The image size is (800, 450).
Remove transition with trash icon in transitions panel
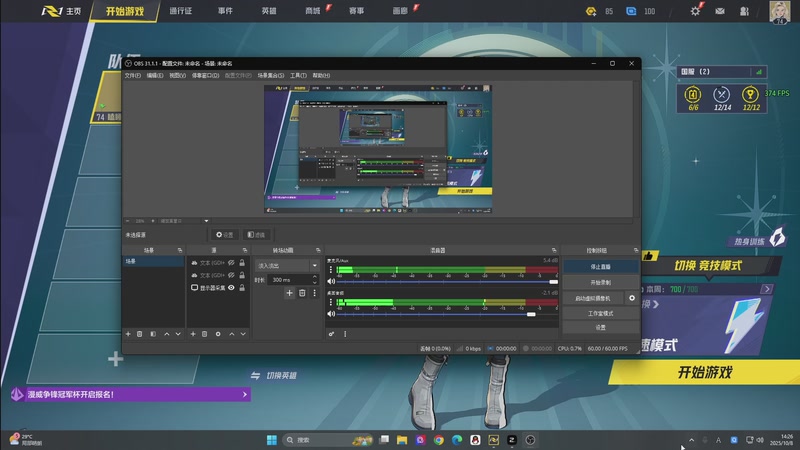coord(302,293)
